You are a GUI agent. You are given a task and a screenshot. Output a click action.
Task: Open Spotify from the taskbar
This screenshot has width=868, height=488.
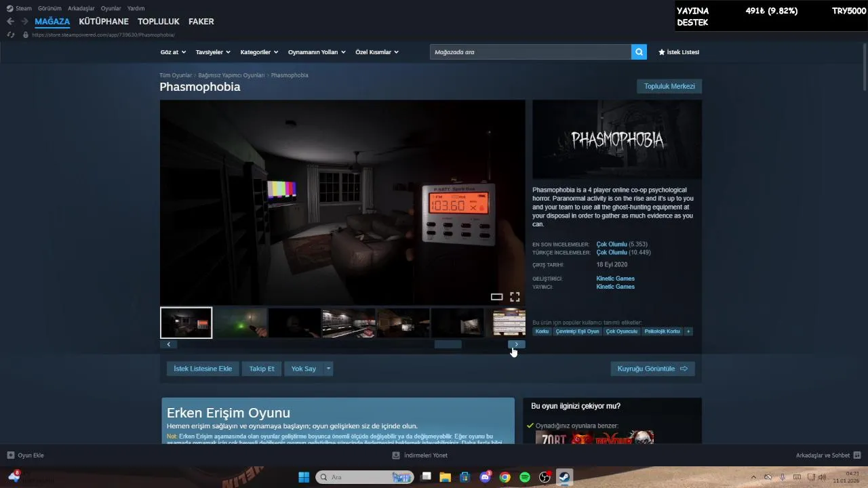click(525, 477)
